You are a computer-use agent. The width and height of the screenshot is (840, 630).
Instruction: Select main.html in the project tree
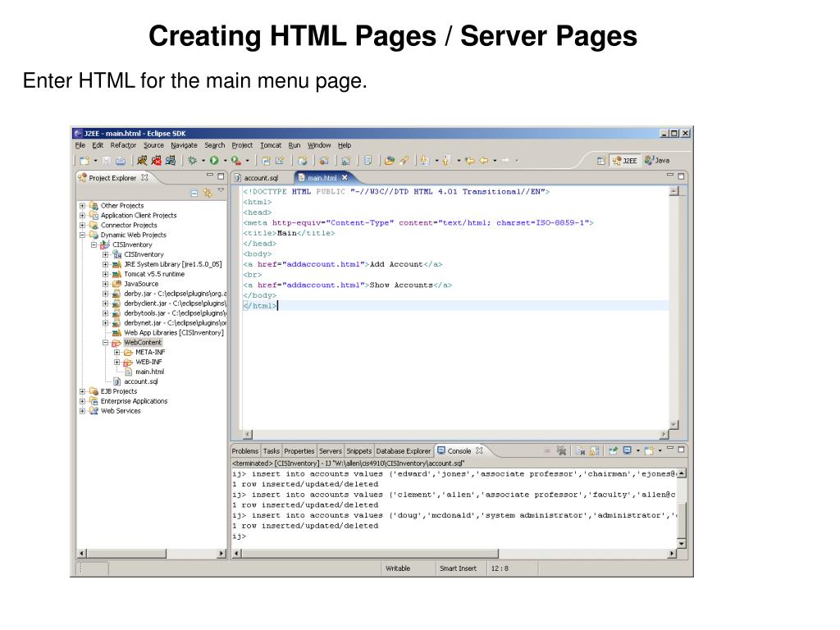click(149, 372)
